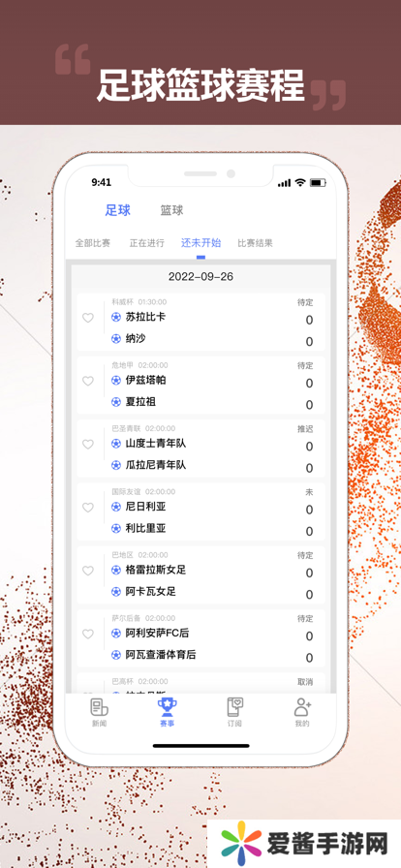Viewport: 401px width, 868px height.
Task: Switch to the 篮球 basketball tab
Action: point(171,210)
